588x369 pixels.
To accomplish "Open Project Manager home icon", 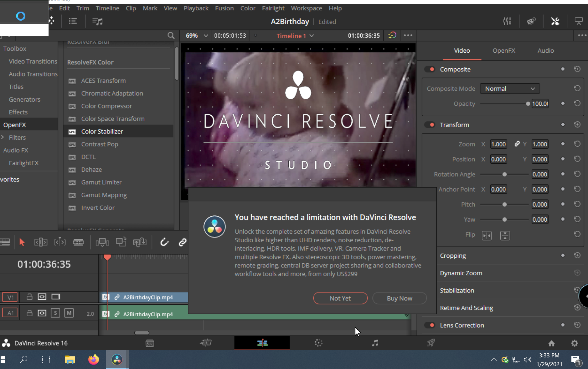I will [x=552, y=343].
